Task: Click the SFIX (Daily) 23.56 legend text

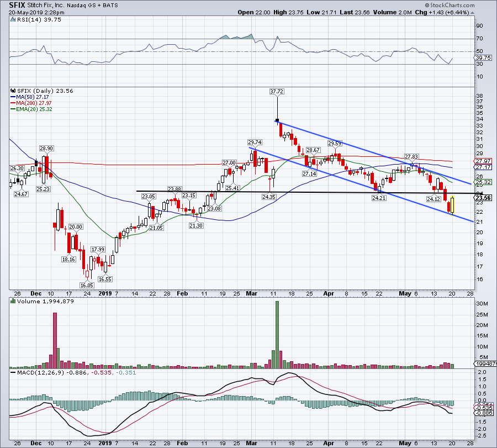Action: (45, 91)
